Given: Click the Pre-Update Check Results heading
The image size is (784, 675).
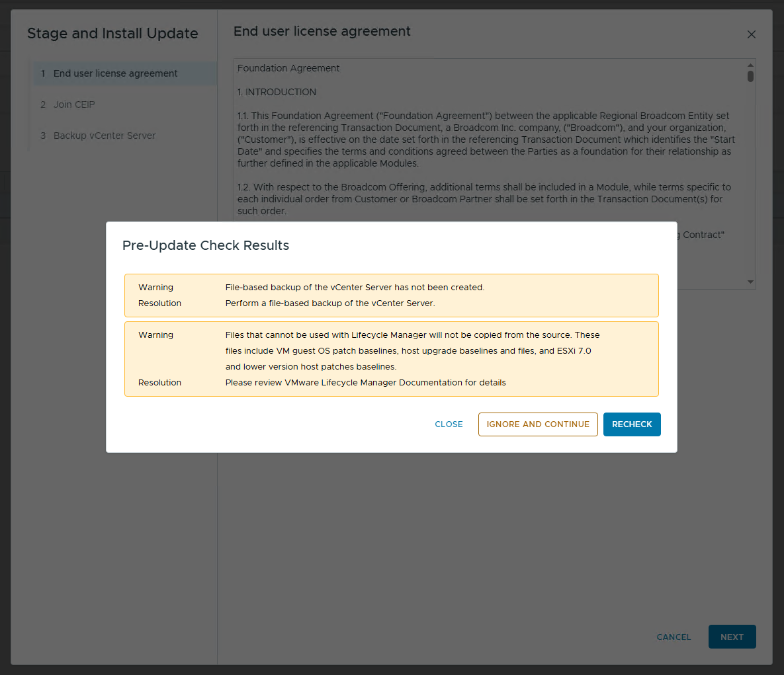Looking at the screenshot, I should click(206, 245).
